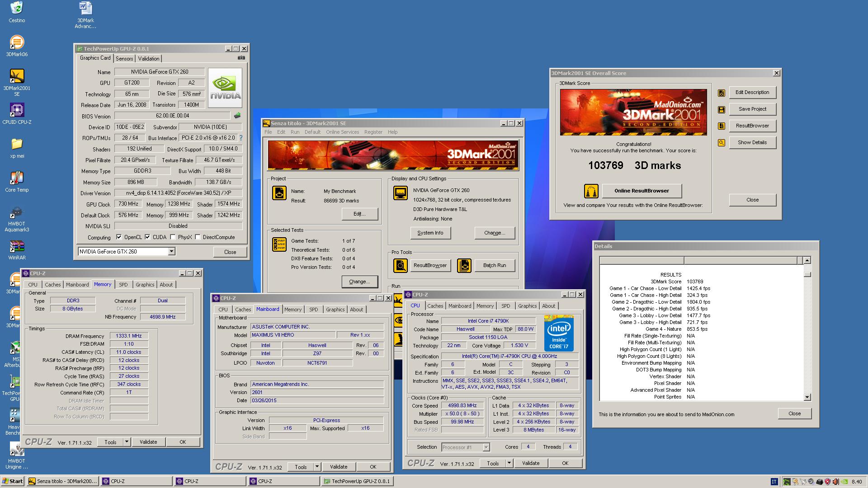Click the Project icon in 3DMark2001
Screen dimensions: 868x488
point(279,193)
